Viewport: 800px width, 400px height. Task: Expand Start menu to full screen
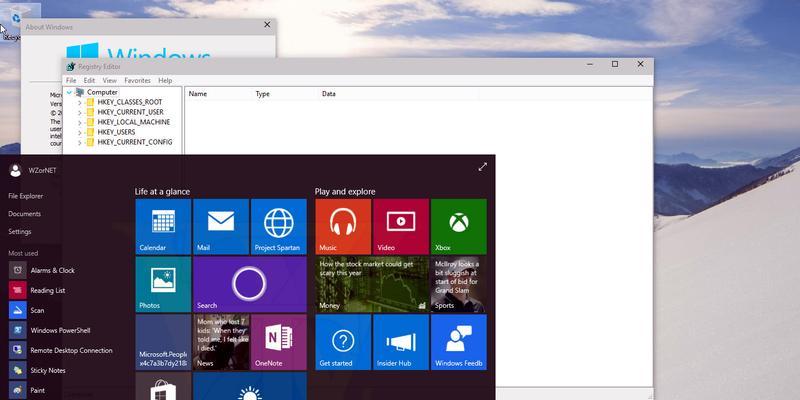(483, 167)
